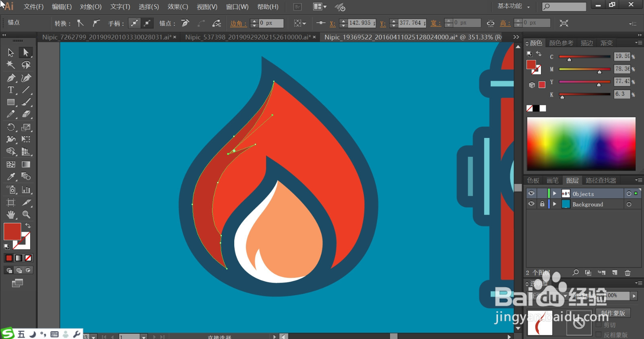Click the red fill color swatch in toolbar
Viewport: 644px width, 339px height.
click(x=12, y=232)
